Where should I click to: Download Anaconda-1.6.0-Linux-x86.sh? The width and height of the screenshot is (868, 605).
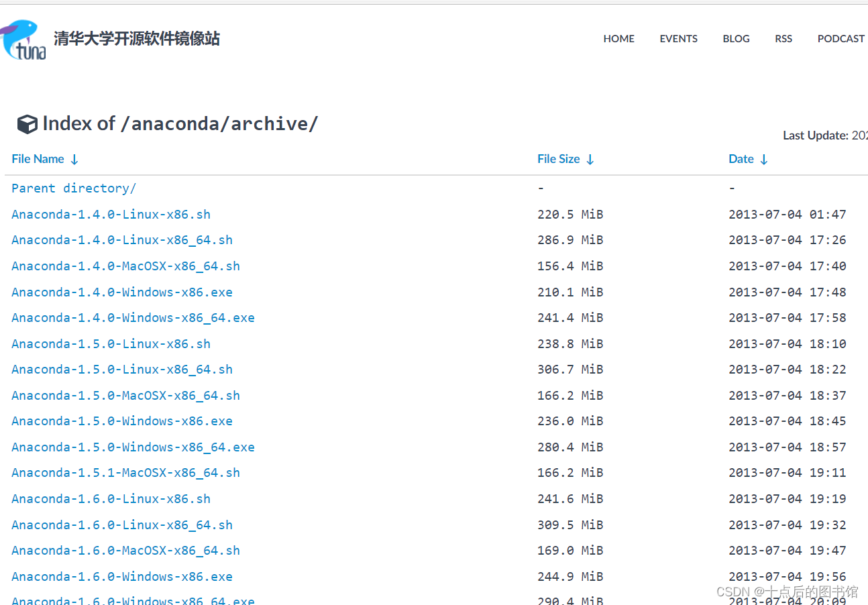click(111, 499)
